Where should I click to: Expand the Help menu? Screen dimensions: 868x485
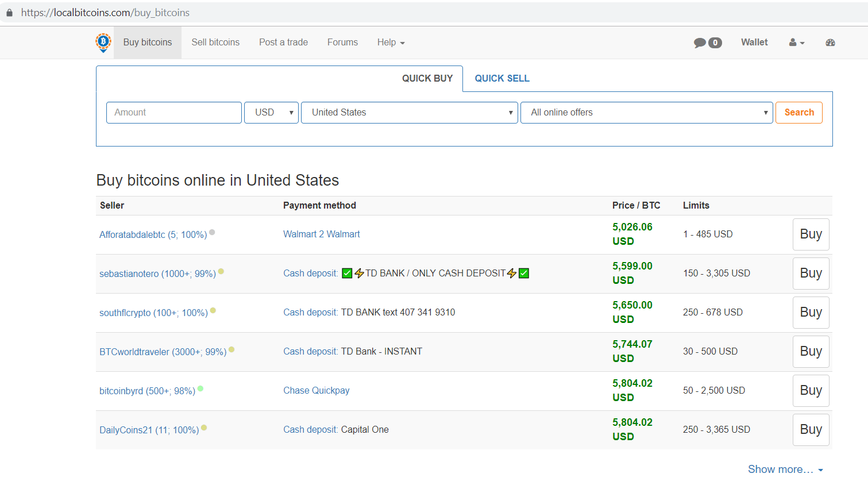tap(391, 43)
